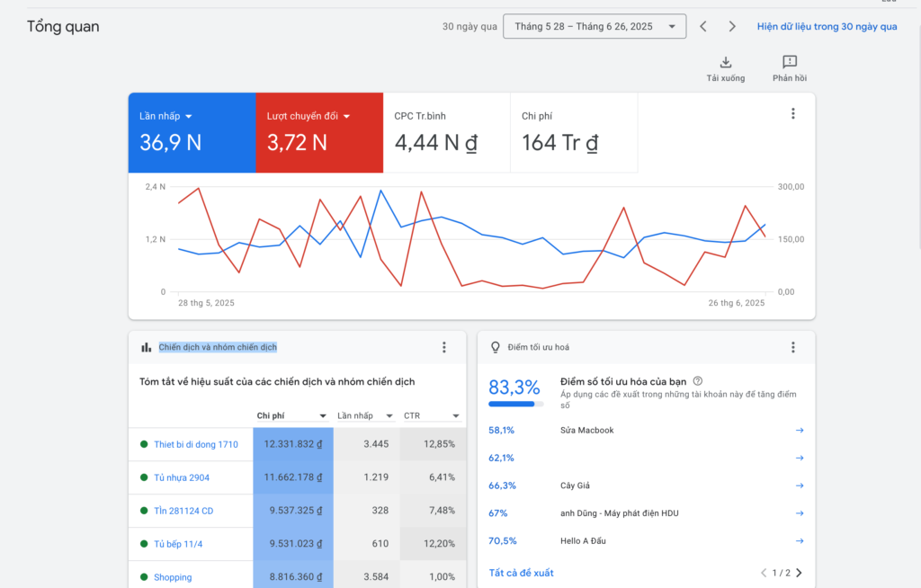Click the 66,3% score for Cây Giả

[502, 486]
